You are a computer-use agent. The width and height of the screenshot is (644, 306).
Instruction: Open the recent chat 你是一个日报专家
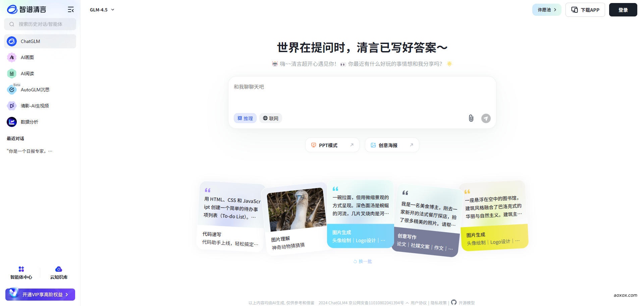[30, 151]
